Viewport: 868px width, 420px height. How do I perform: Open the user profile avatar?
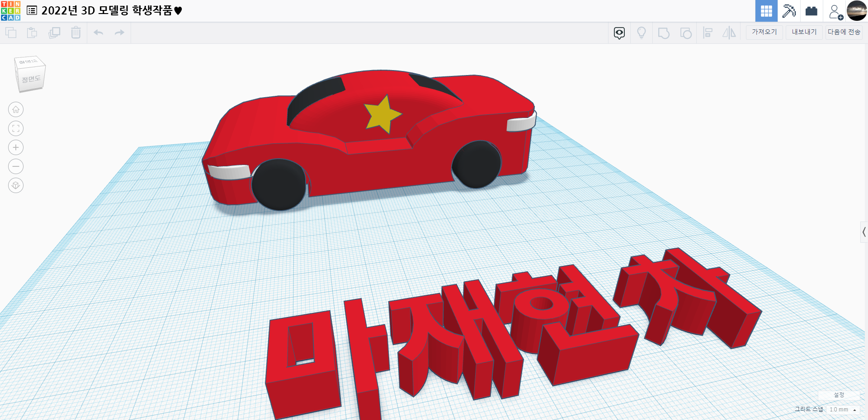tap(857, 11)
